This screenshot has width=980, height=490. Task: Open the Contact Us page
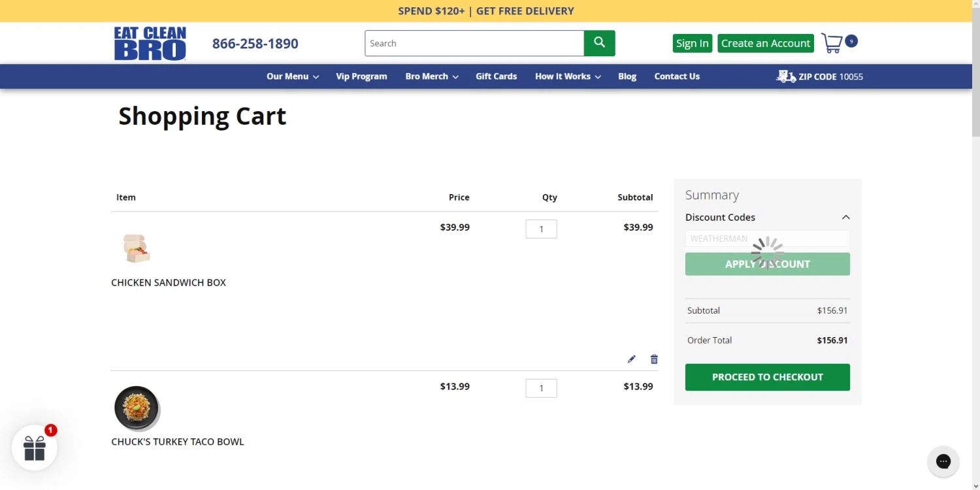coord(677,76)
